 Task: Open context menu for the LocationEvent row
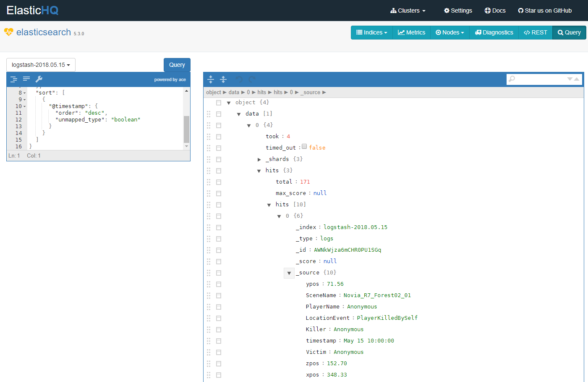pos(219,318)
